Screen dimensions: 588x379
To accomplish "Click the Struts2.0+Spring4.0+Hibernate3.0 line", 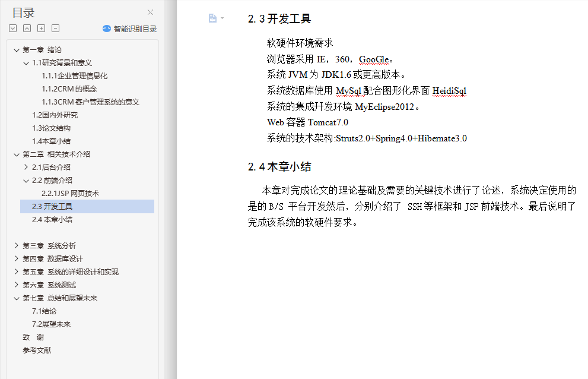I will 367,138.
